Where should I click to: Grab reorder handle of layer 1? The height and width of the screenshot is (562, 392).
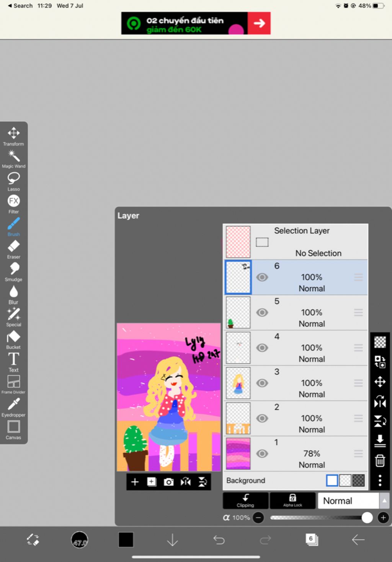(358, 453)
